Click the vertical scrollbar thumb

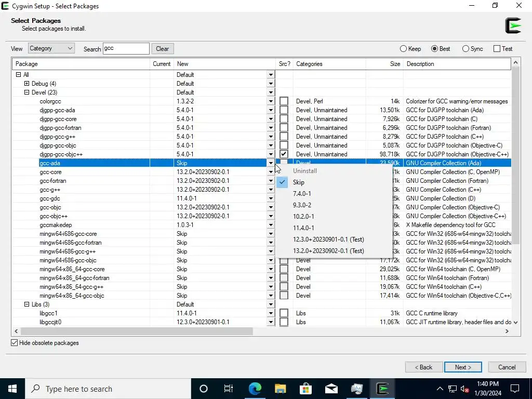click(x=516, y=155)
